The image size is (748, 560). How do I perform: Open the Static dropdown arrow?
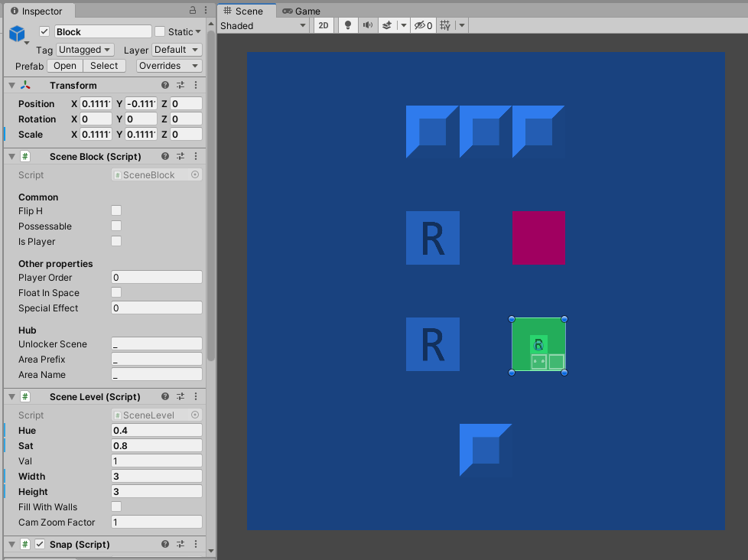(198, 31)
